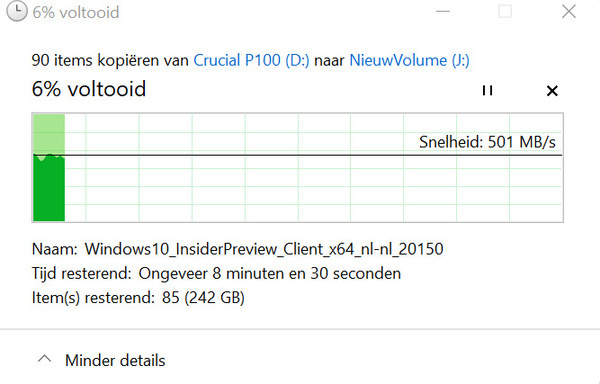Click the Item(s) resterend: 85 (242 GB) line
The height and width of the screenshot is (384, 600).
[138, 298]
